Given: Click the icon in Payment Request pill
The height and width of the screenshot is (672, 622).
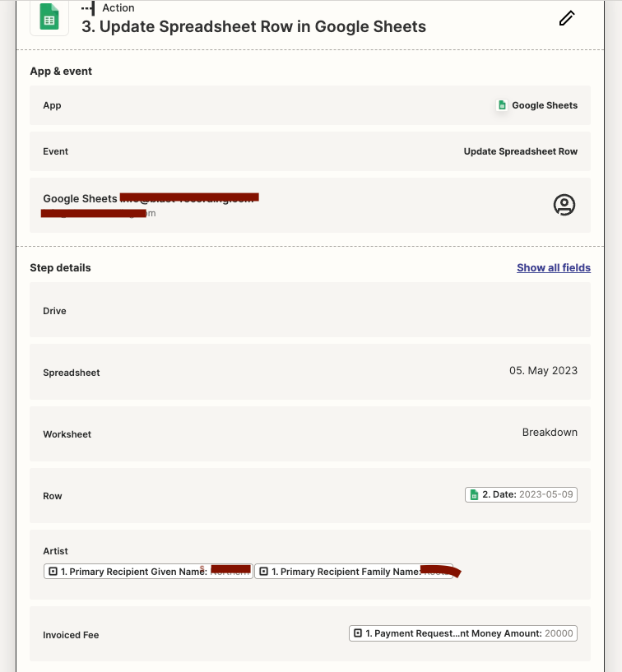Looking at the screenshot, I should (358, 633).
